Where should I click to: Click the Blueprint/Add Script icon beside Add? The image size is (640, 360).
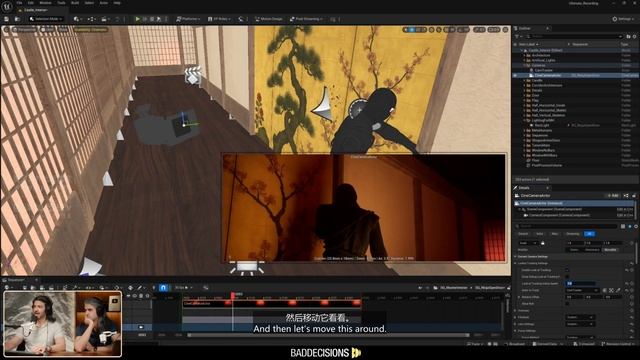(626, 196)
